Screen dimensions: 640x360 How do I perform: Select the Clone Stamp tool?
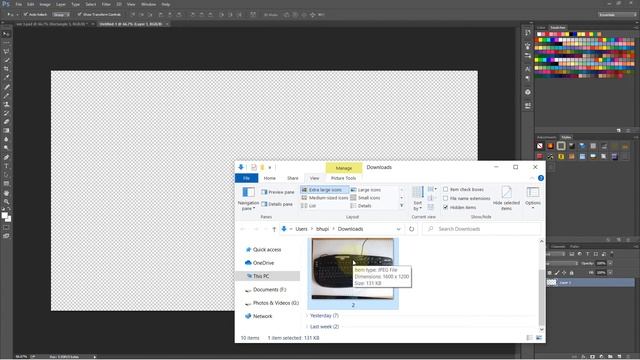[6, 104]
